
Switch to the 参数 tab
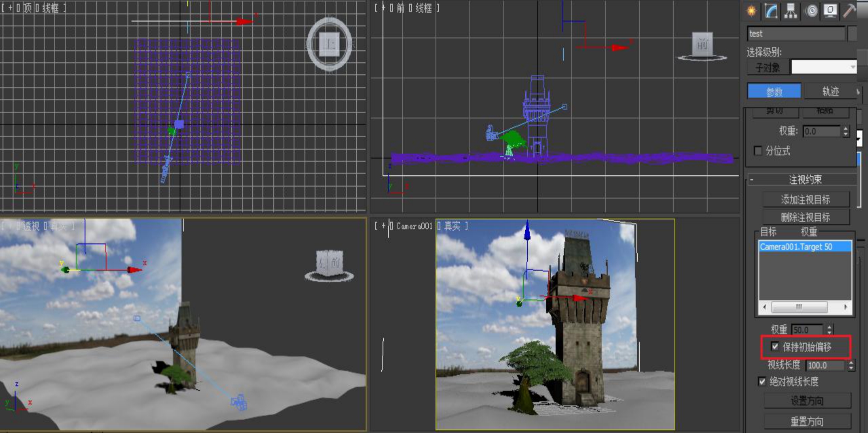(x=774, y=91)
